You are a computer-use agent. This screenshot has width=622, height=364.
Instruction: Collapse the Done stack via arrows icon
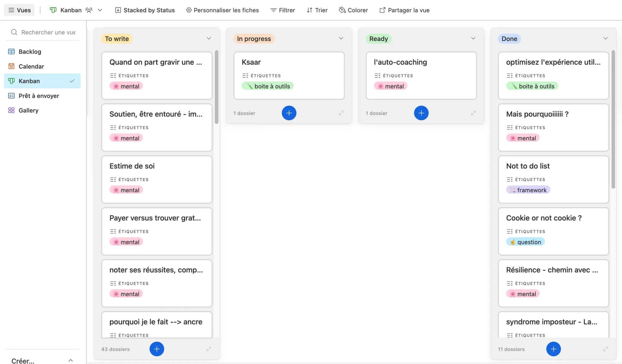click(x=605, y=349)
